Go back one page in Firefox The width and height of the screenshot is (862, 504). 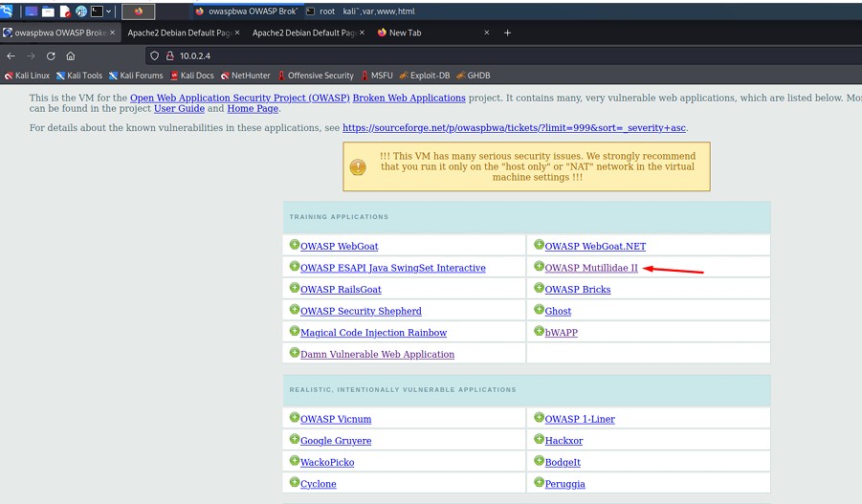coord(11,56)
